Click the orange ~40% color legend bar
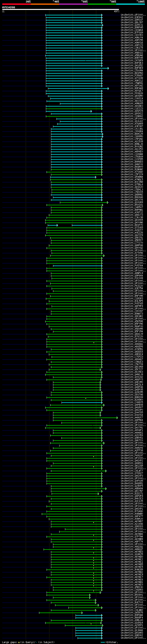This screenshot has width=147, height=644. pyautogui.click(x=45, y=4)
